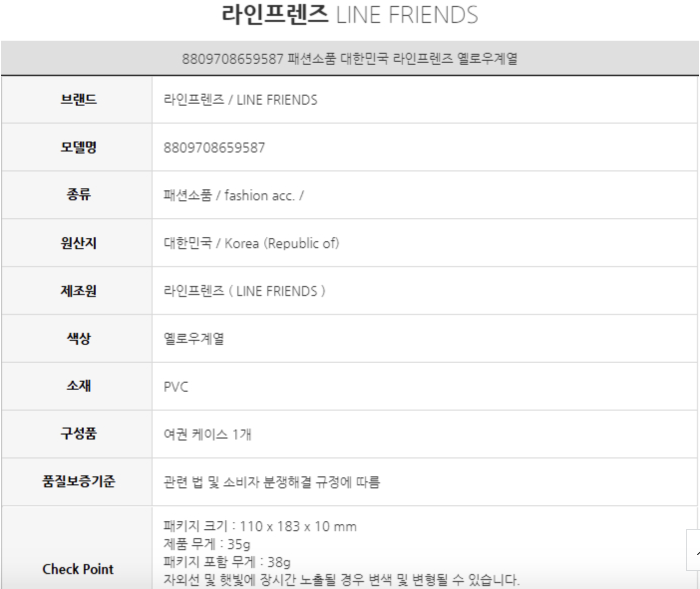700x589 pixels.
Task: Click the 브랜드 row label
Action: tap(78, 100)
